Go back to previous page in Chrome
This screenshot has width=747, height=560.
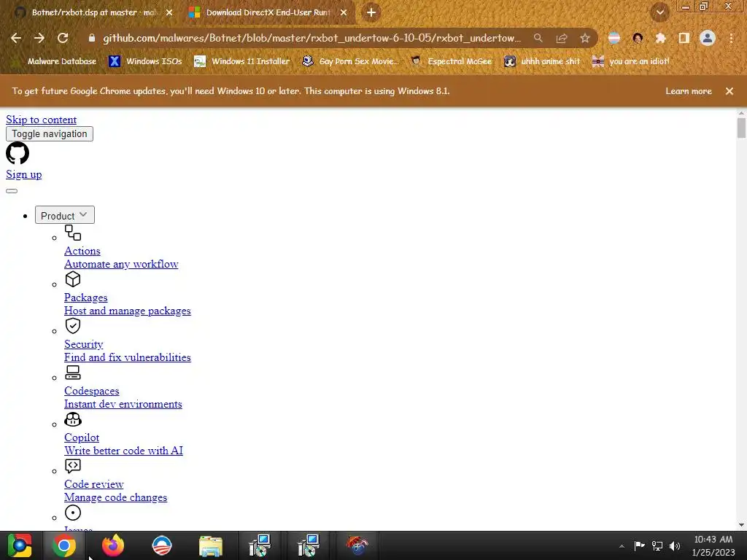pyautogui.click(x=16, y=38)
